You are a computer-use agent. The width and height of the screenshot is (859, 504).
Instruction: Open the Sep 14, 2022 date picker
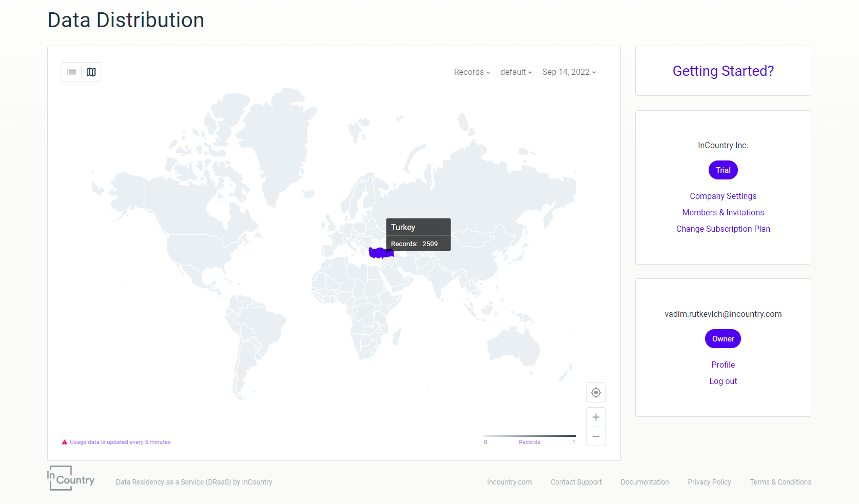[x=569, y=72]
